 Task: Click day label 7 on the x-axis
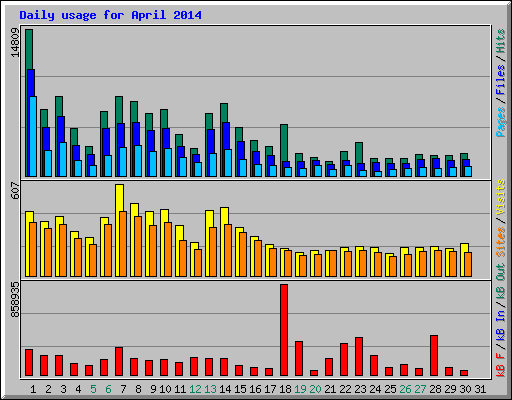coord(123,389)
